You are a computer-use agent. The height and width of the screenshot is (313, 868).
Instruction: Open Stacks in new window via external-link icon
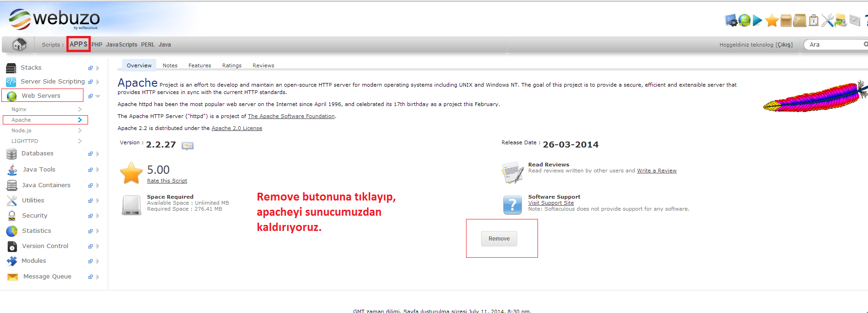(x=90, y=68)
